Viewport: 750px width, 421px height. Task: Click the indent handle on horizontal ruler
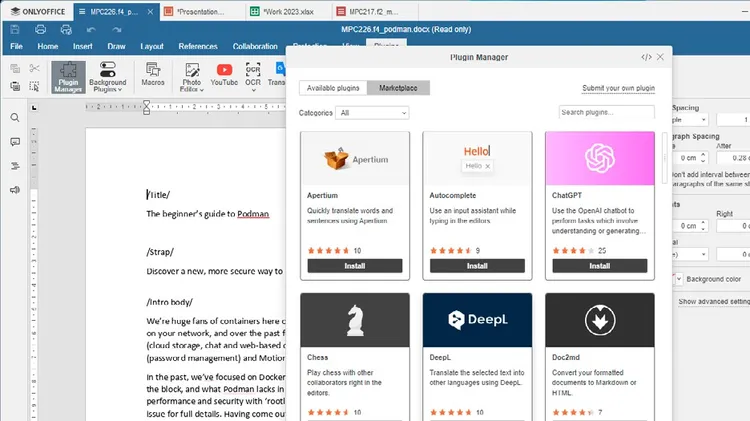(146, 107)
